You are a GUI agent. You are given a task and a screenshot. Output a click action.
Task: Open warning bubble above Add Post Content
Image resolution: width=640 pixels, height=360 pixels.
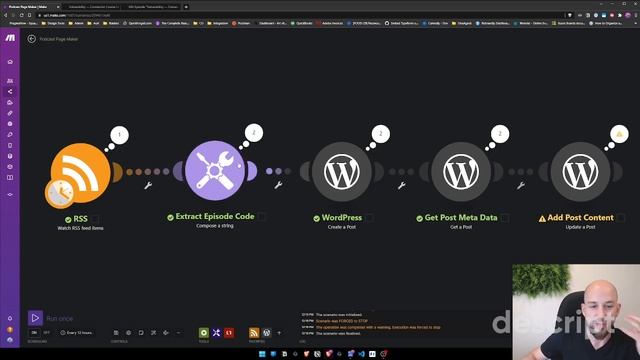619,134
